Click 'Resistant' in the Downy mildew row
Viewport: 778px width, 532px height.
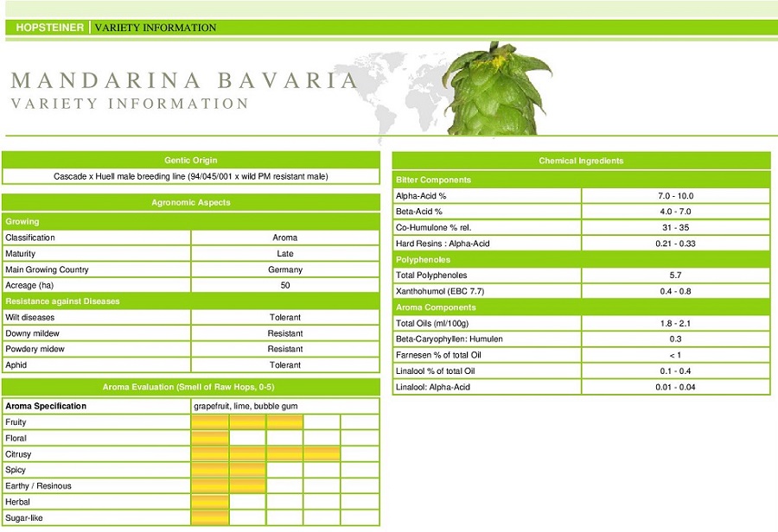[284, 333]
